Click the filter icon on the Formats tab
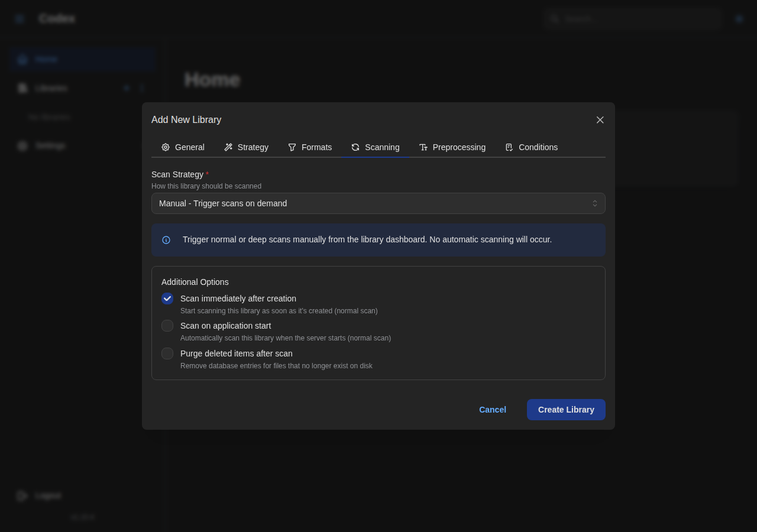757x532 pixels. pos(292,147)
